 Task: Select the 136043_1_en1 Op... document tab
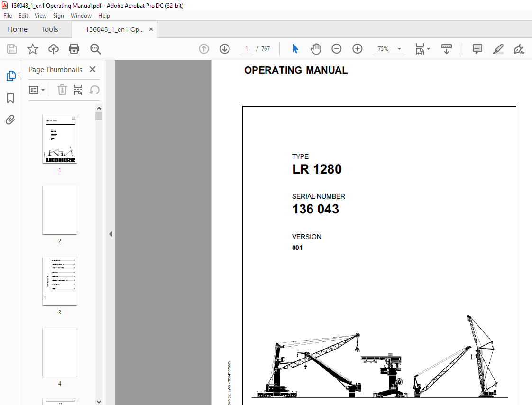pyautogui.click(x=114, y=29)
